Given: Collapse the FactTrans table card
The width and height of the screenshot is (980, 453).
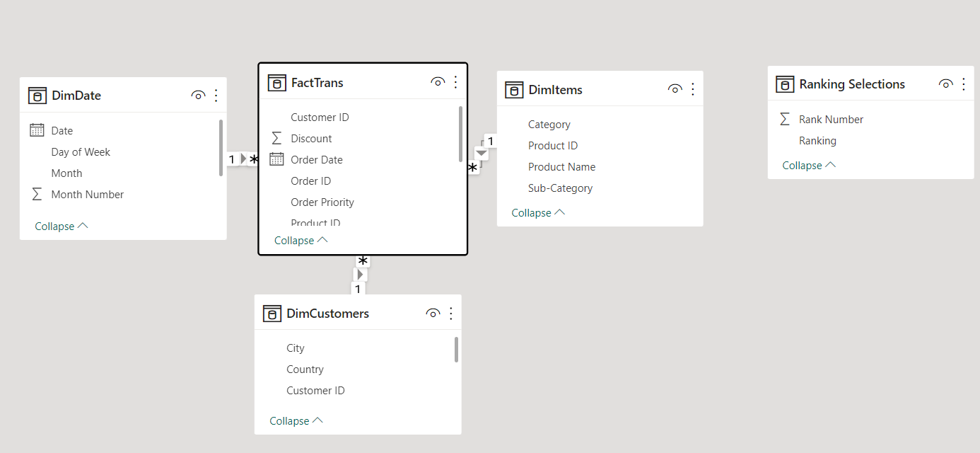Looking at the screenshot, I should point(301,241).
